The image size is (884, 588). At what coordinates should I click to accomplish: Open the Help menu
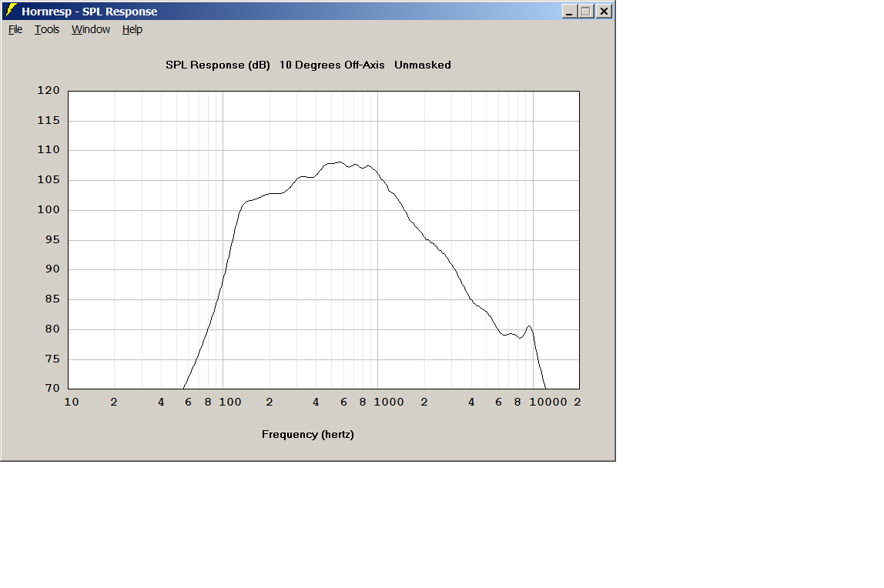132,29
